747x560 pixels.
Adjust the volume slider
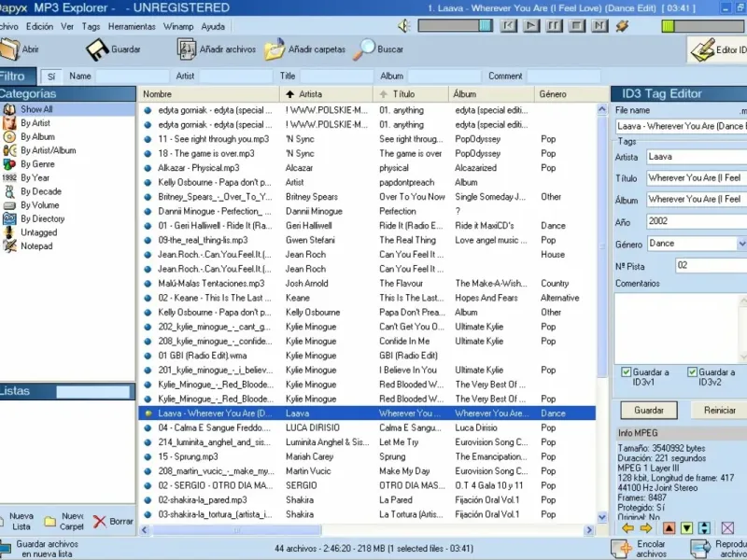[x=455, y=26]
